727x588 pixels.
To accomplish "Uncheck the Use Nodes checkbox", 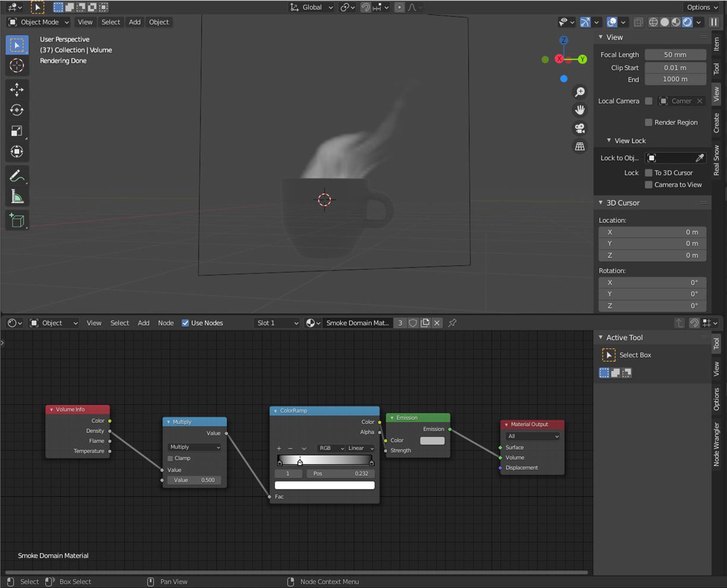I will tap(185, 323).
